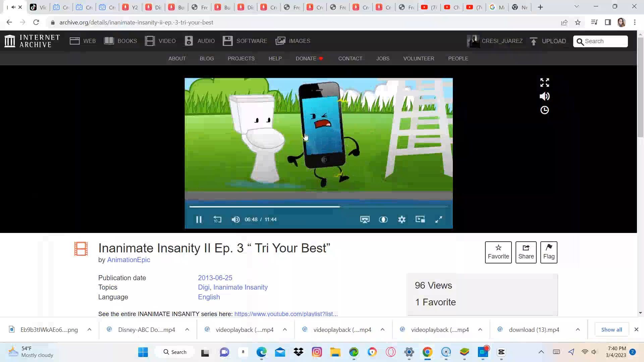Pause the video playback
Viewport: 644px width, 362px height.
[x=199, y=220]
